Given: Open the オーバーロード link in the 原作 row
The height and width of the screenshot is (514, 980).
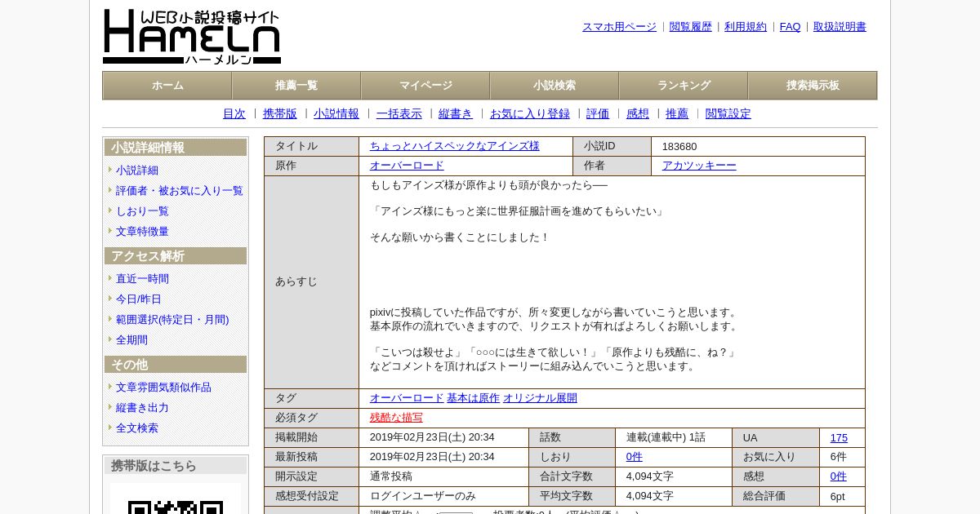Looking at the screenshot, I should click(x=407, y=166).
